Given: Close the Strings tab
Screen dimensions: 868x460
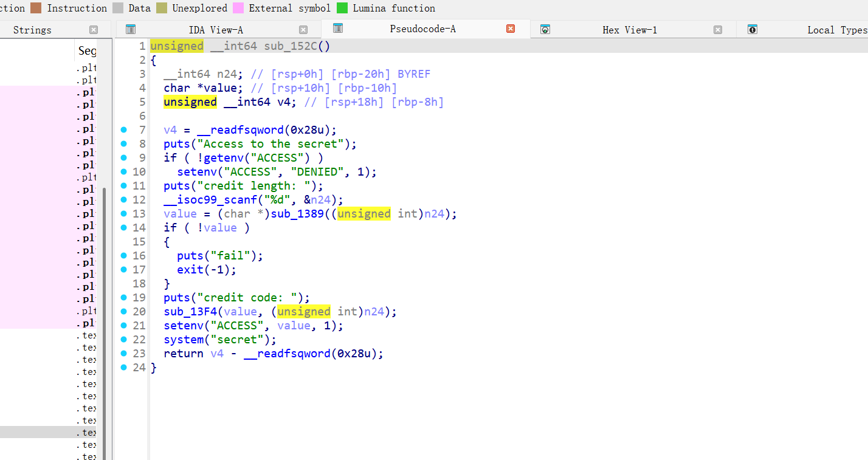Looking at the screenshot, I should [x=94, y=30].
